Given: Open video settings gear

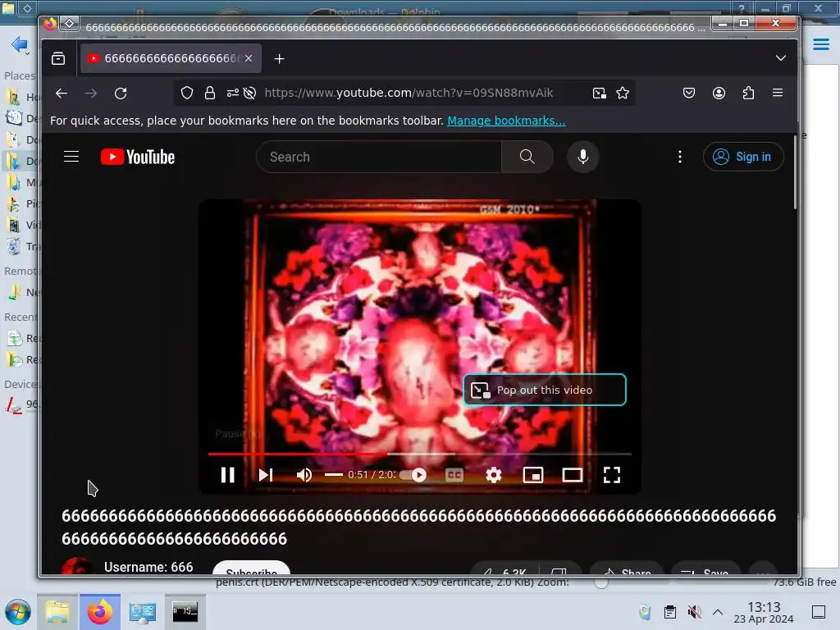Looking at the screenshot, I should pos(493,475).
